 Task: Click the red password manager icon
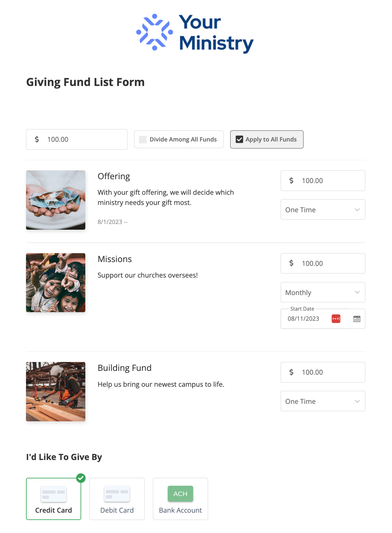(x=336, y=319)
